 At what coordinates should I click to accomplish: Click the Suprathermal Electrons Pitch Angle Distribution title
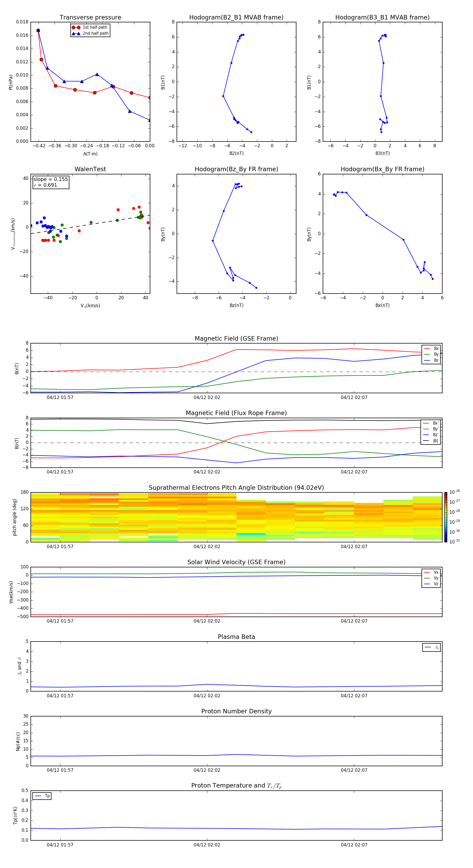[x=236, y=488]
